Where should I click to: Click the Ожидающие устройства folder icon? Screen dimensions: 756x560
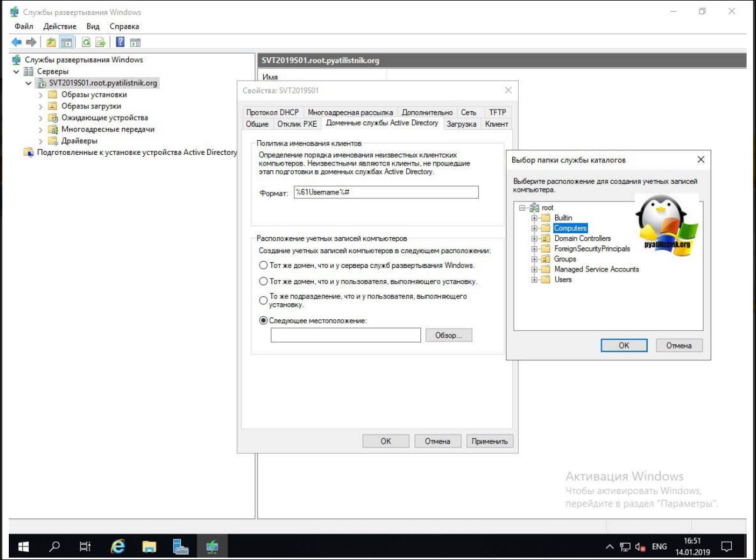[x=52, y=118]
